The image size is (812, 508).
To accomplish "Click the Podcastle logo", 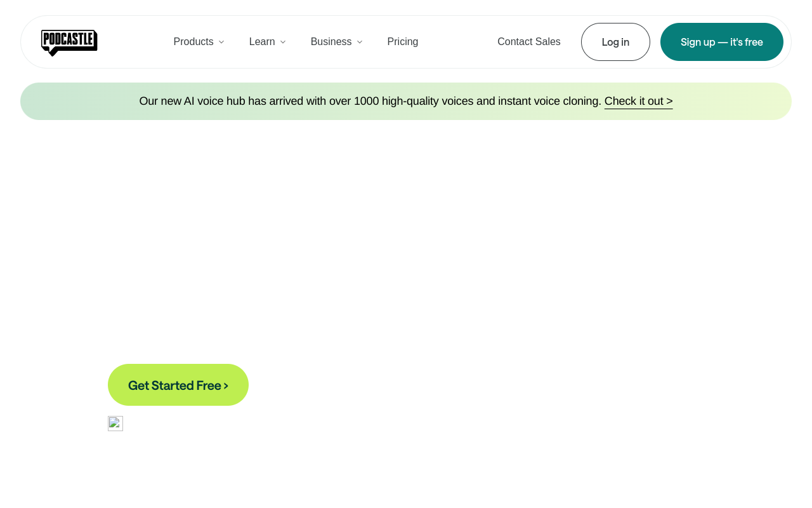I will click(69, 41).
